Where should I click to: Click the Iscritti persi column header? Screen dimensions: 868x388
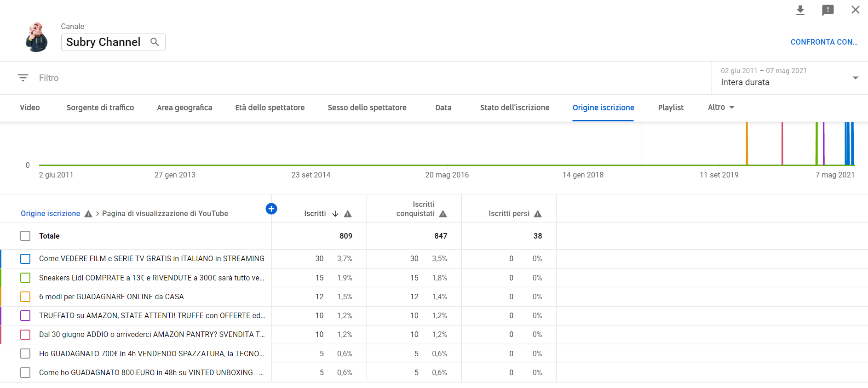[509, 214]
